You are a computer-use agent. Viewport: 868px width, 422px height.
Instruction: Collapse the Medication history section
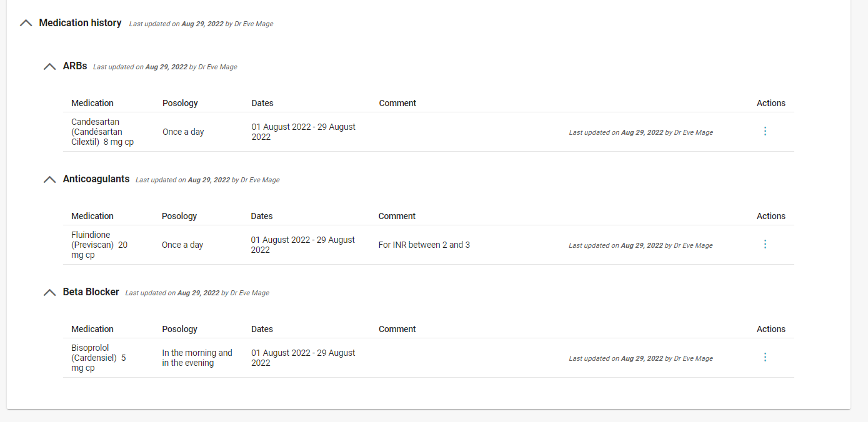pos(26,22)
